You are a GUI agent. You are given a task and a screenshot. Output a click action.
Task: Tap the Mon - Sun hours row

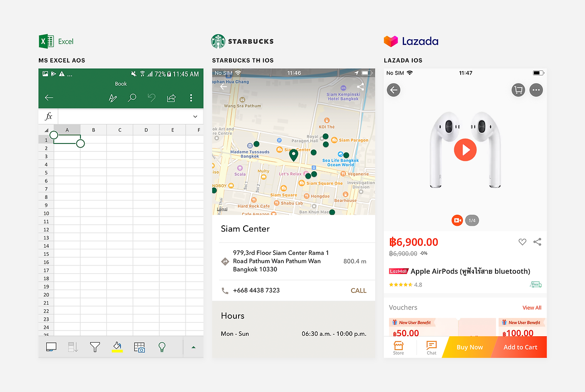click(x=293, y=334)
